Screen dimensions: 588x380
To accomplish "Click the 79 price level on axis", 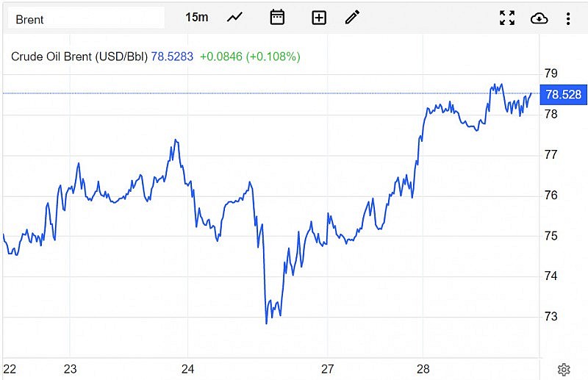I will pos(551,74).
